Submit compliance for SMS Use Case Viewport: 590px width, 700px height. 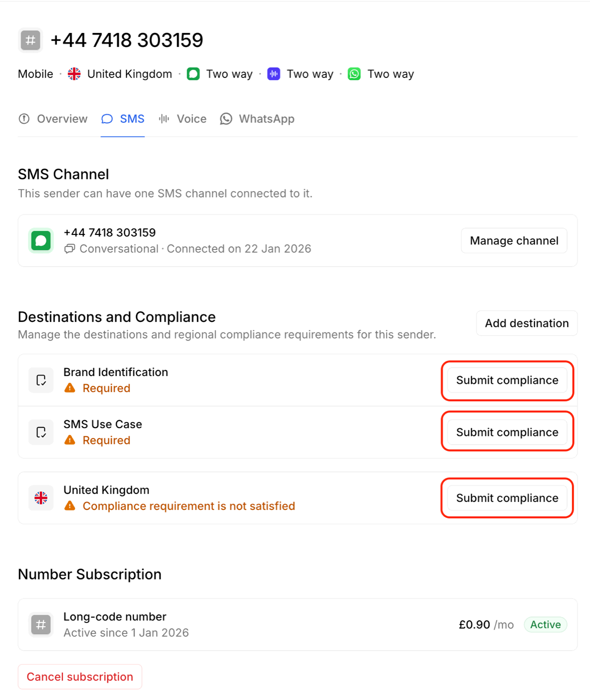507,432
